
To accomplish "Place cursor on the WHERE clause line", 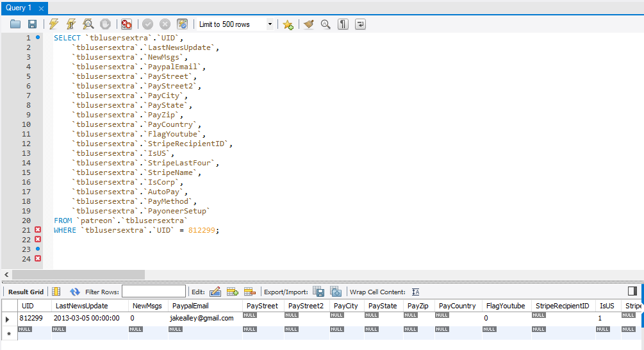I will click(x=136, y=230).
